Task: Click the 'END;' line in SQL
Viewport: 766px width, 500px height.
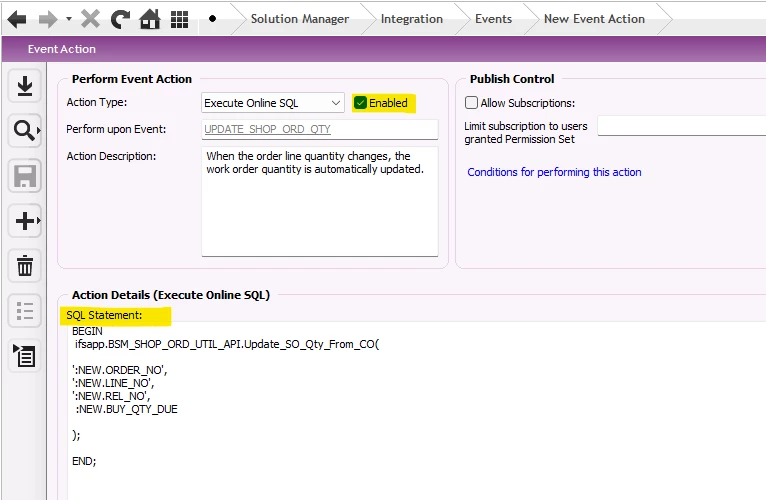Action: [84, 461]
